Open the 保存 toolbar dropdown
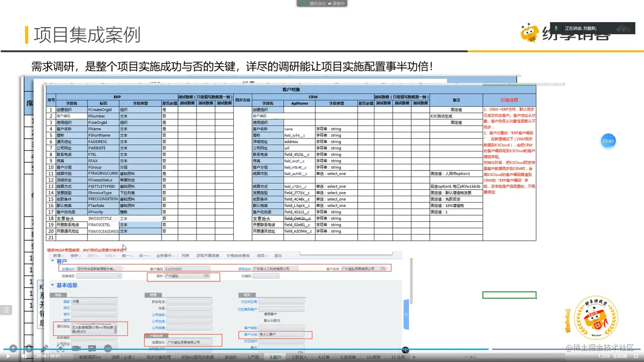644x362 pixels. coord(76,256)
